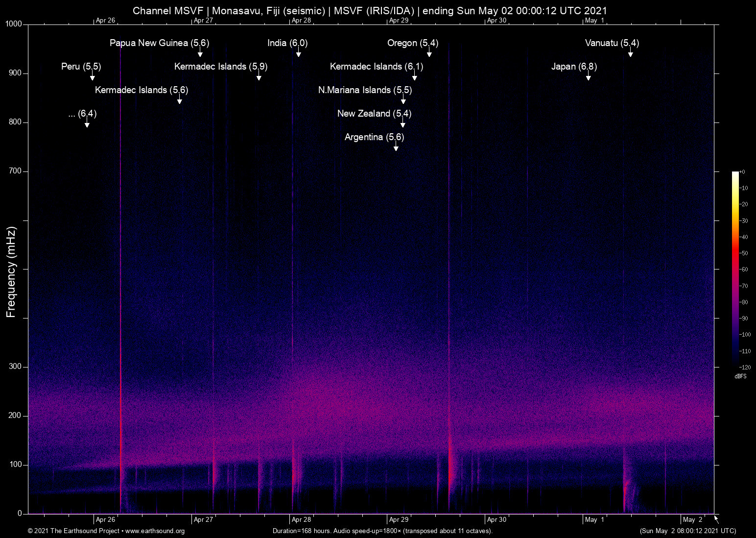Click the arrow marker under India (6.0)
Viewport: 756px width, 538px height.
tap(298, 53)
